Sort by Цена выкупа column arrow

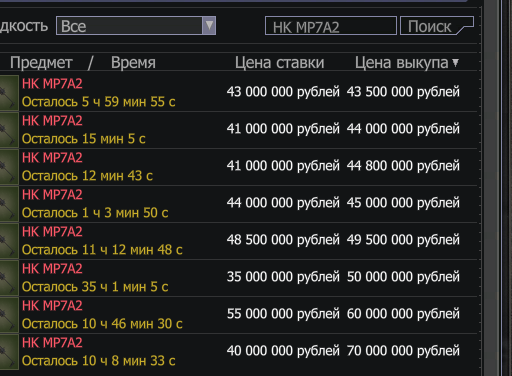455,62
